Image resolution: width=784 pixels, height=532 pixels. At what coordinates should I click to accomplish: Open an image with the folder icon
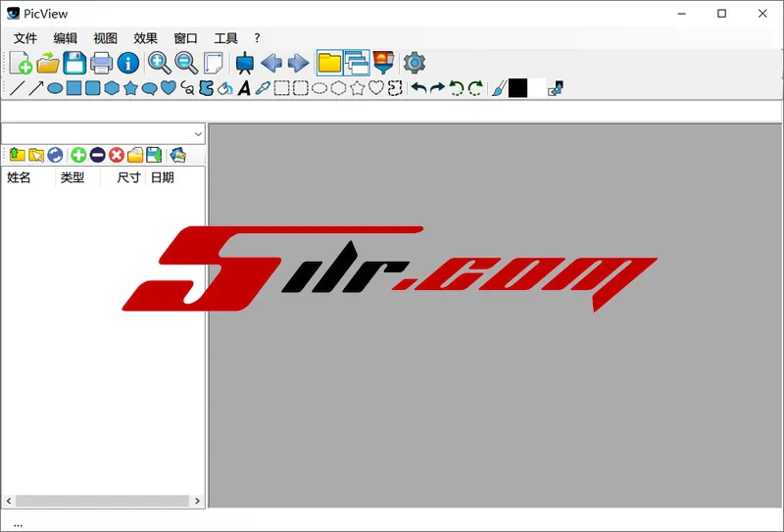tap(48, 63)
